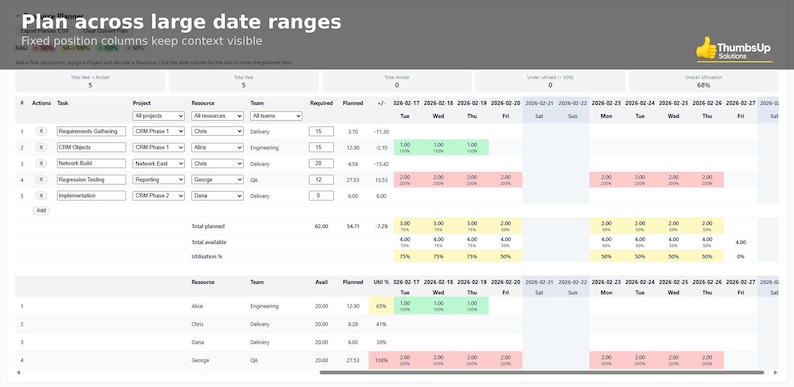794x387 pixels.
Task: Click the 15.53 variance value
Action: pyautogui.click(x=381, y=180)
